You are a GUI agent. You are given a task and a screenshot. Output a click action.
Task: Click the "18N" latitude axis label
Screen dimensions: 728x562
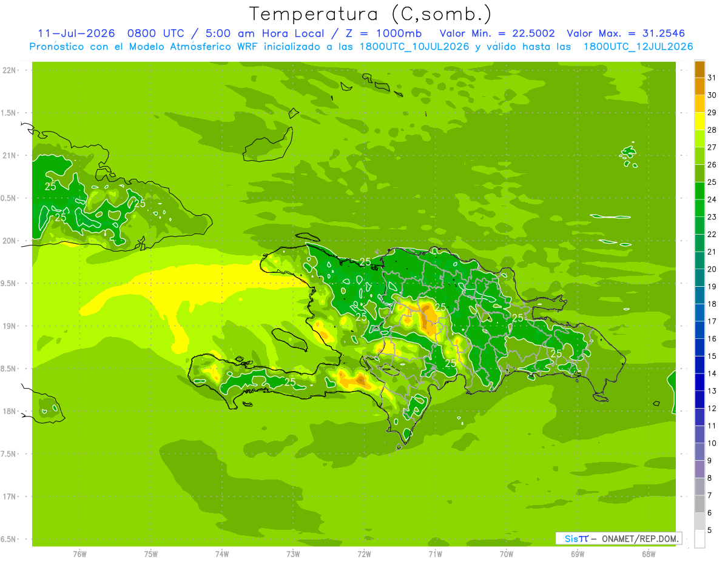click(10, 412)
